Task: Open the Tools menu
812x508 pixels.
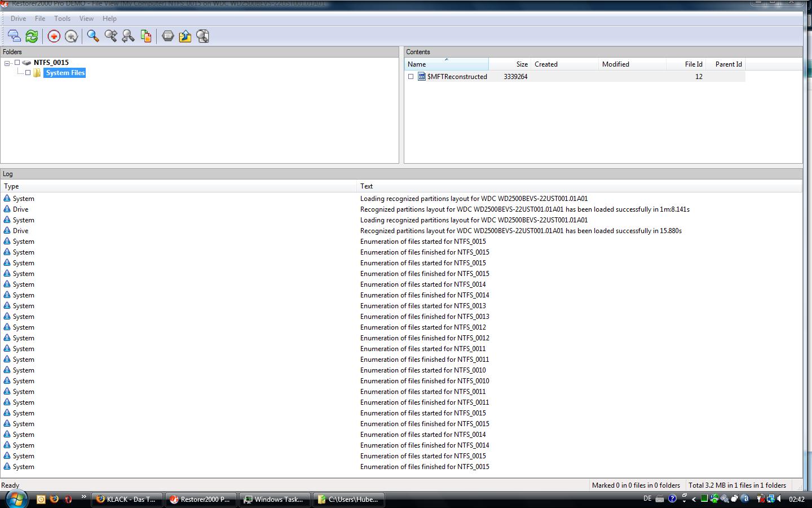Action: tap(62, 19)
